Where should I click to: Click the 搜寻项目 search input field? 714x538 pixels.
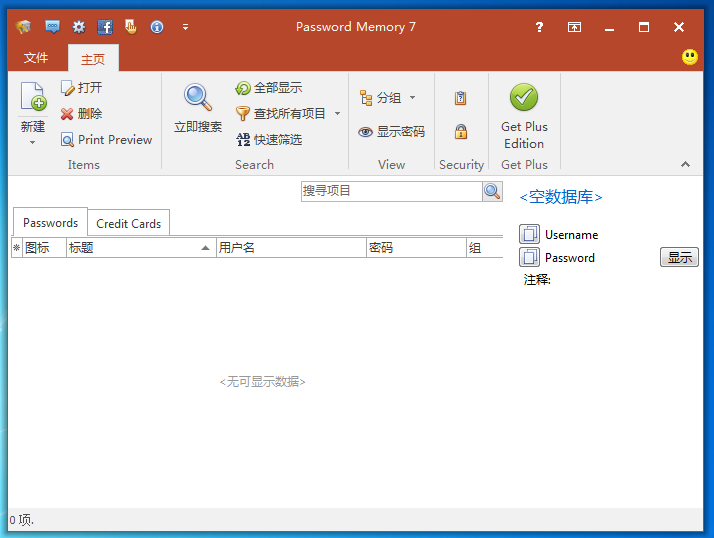[x=392, y=191]
